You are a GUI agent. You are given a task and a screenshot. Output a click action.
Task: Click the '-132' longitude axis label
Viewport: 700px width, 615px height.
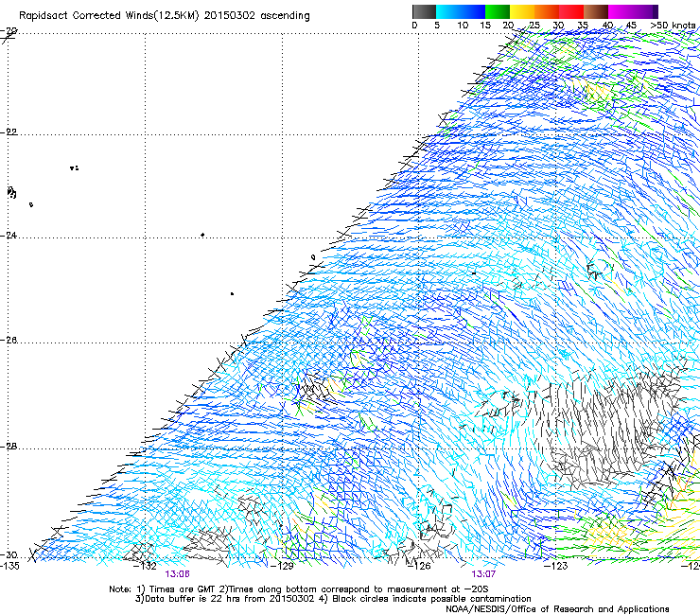146,566
